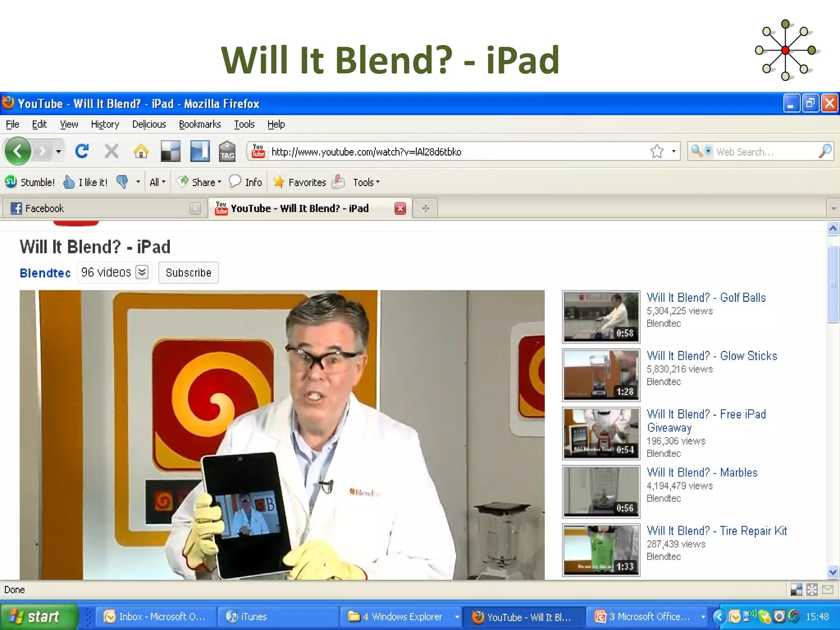Open the Edit menu

(39, 124)
